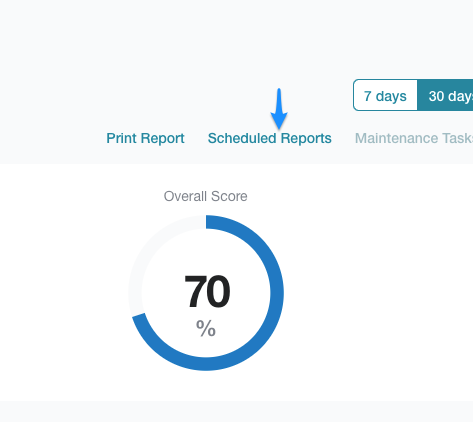Click the blank header area above links
Image resolution: width=473 pixels, height=447 pixels.
coord(167,40)
